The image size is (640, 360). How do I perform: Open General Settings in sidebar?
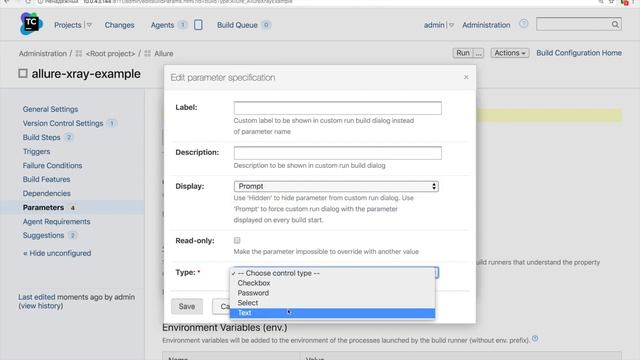50,109
